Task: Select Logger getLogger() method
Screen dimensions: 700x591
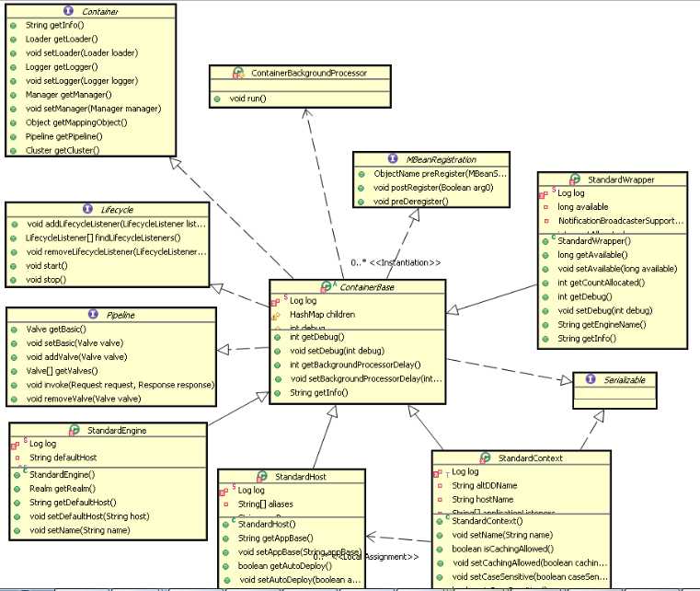Action: (x=62, y=67)
